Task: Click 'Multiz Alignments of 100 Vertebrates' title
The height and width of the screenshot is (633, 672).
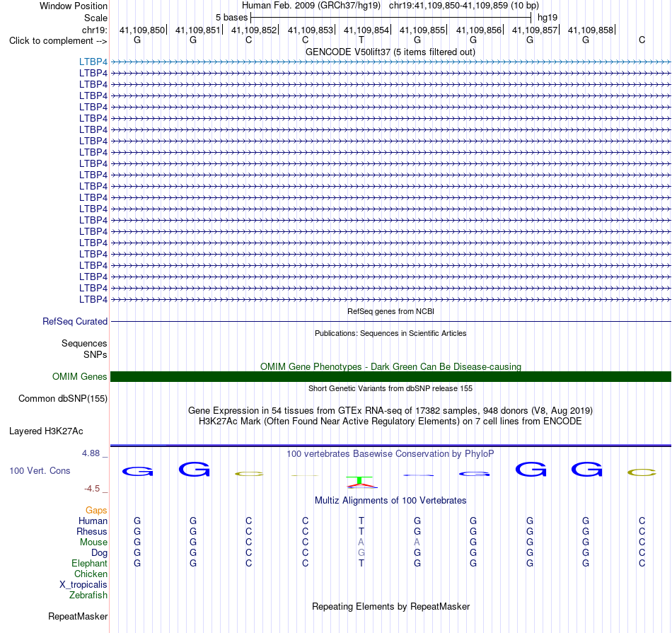Action: click(390, 500)
